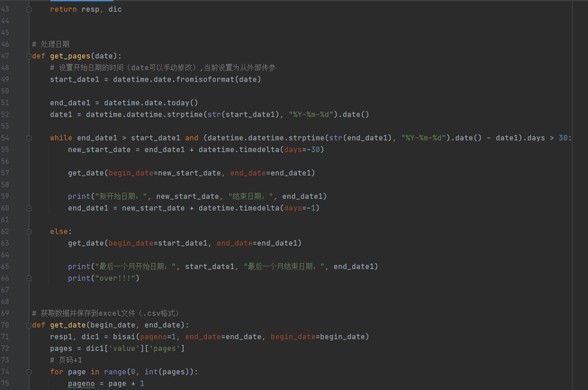Screen dimensions: 588x390
Task: Click 'int(pages)' in the for loop
Action: (x=169, y=372)
